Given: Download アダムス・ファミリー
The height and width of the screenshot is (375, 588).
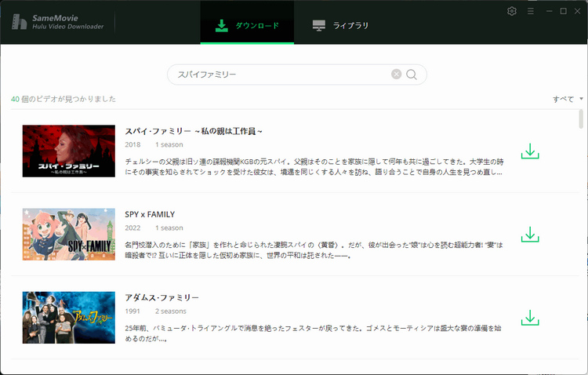Looking at the screenshot, I should pos(530,318).
